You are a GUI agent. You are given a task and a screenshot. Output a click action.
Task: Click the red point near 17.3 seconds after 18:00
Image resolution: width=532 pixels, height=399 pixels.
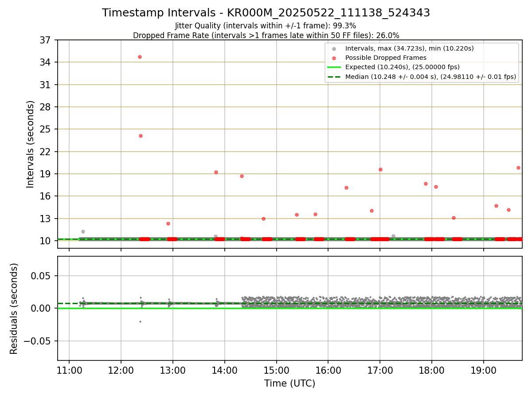[x=436, y=187]
